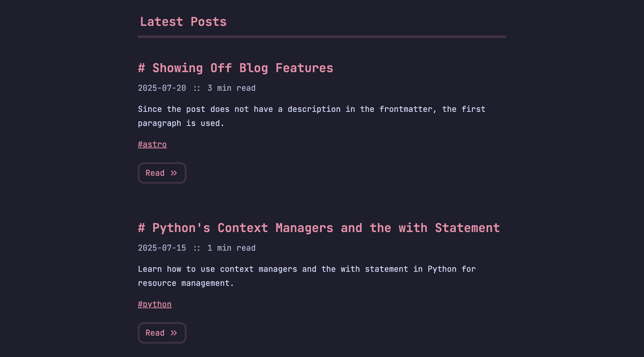644x357 pixels.
Task: Click double chevron icon in python post's Read button
Action: tap(174, 333)
